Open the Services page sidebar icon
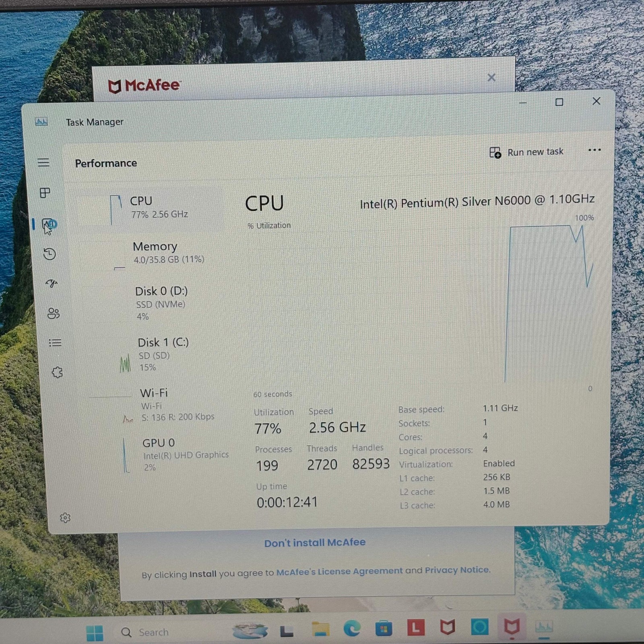Image resolution: width=644 pixels, height=644 pixels. pyautogui.click(x=57, y=372)
